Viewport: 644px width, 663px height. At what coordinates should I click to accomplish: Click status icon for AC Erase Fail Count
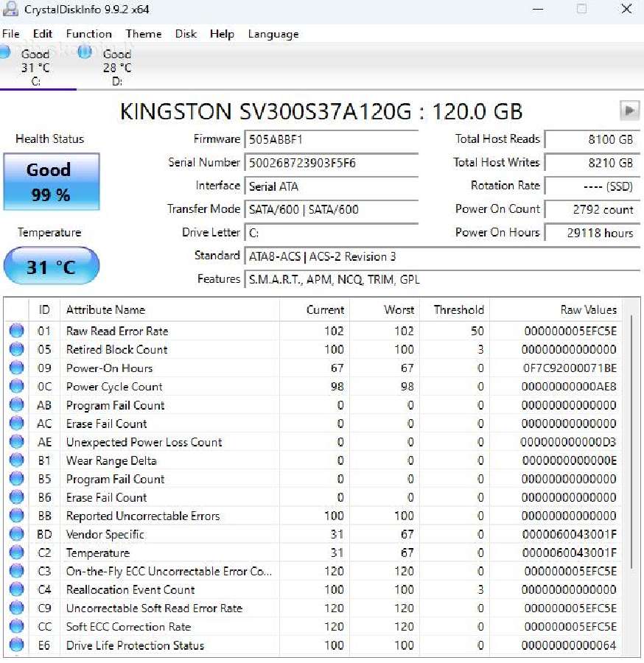click(16, 424)
